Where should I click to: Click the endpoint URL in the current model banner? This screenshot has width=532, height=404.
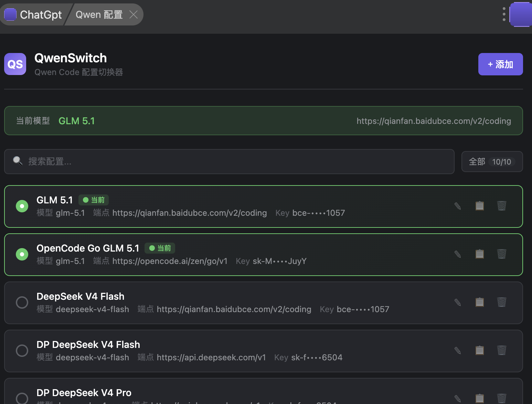[x=434, y=121]
